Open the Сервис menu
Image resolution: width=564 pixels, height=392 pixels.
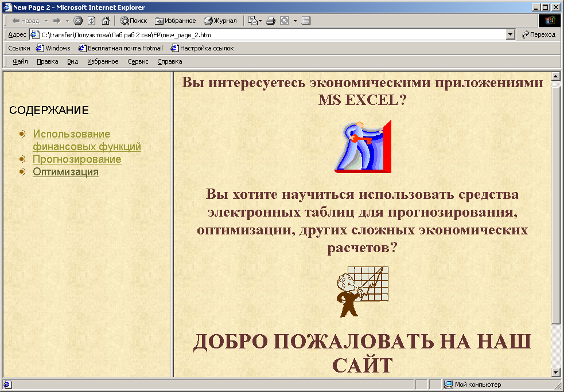pyautogui.click(x=138, y=61)
